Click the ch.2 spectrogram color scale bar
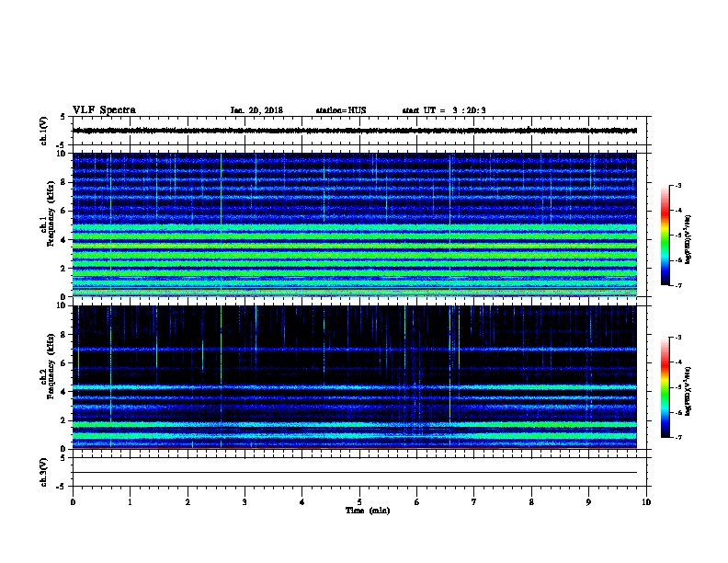Viewport: 728px width, 563px height. pos(665,387)
